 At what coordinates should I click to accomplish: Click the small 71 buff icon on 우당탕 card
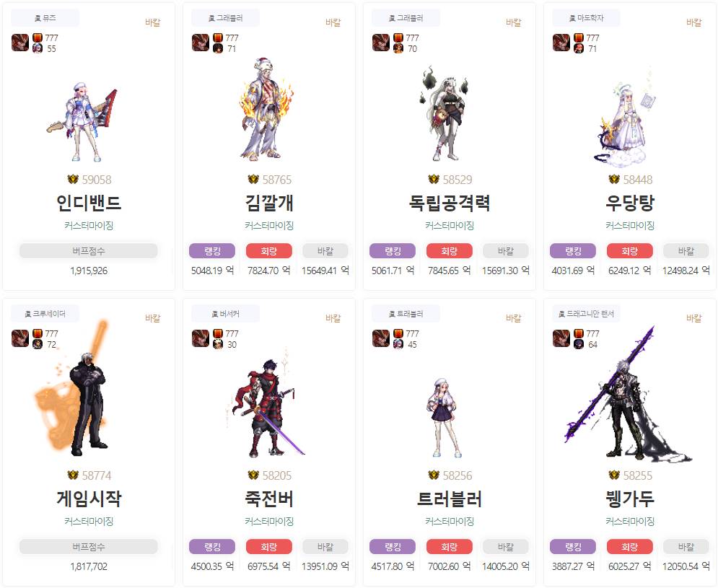579,48
